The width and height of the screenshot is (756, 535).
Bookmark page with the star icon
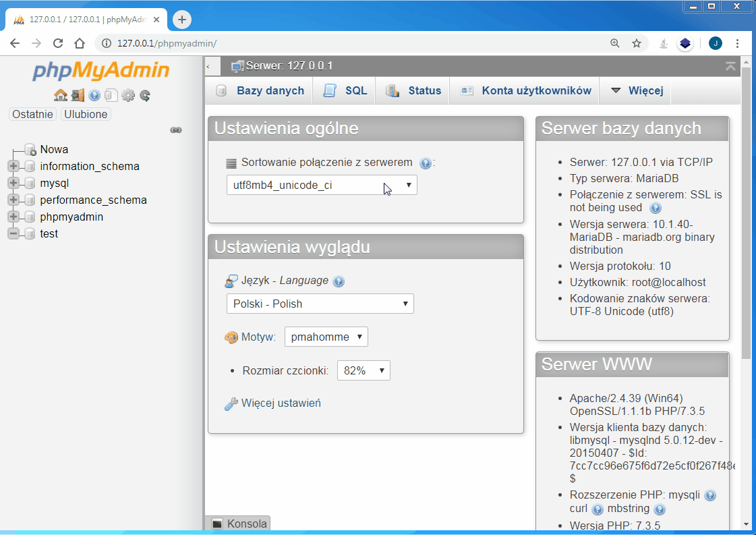click(x=637, y=43)
